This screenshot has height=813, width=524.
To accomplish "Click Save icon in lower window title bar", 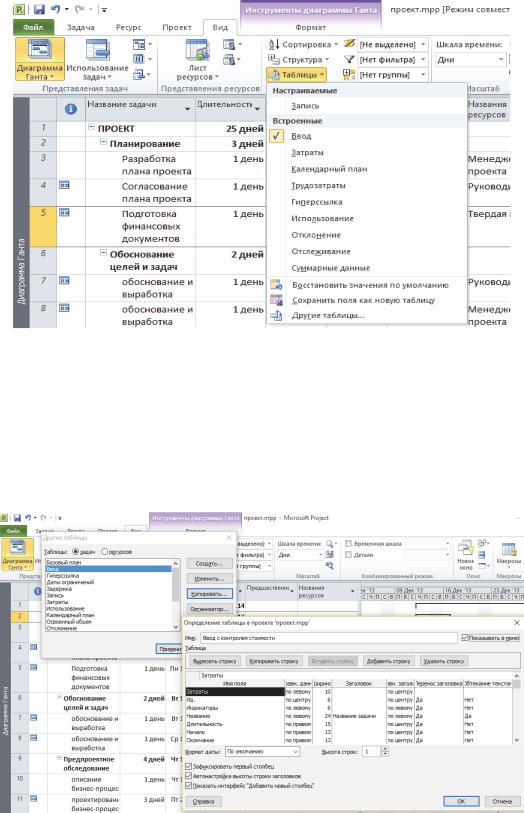I will click(x=17, y=517).
